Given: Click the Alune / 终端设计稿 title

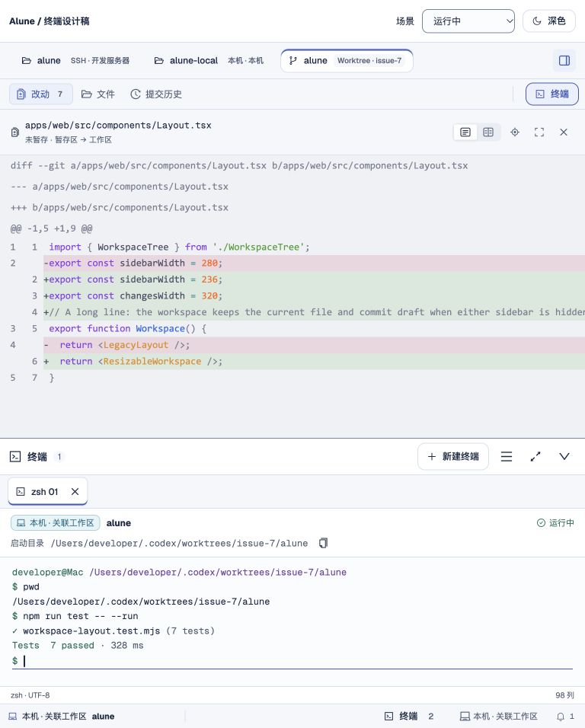Looking at the screenshot, I should coord(50,21).
